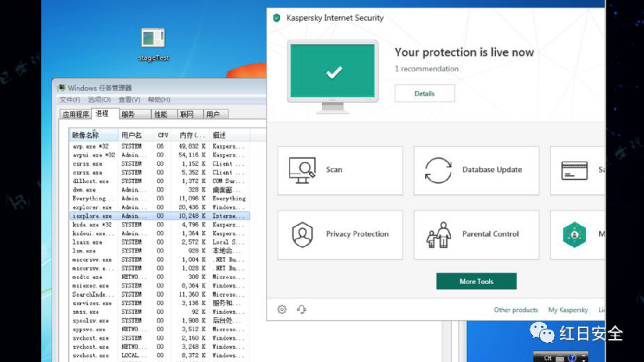Select the avp.exe *32 process row

160,146
